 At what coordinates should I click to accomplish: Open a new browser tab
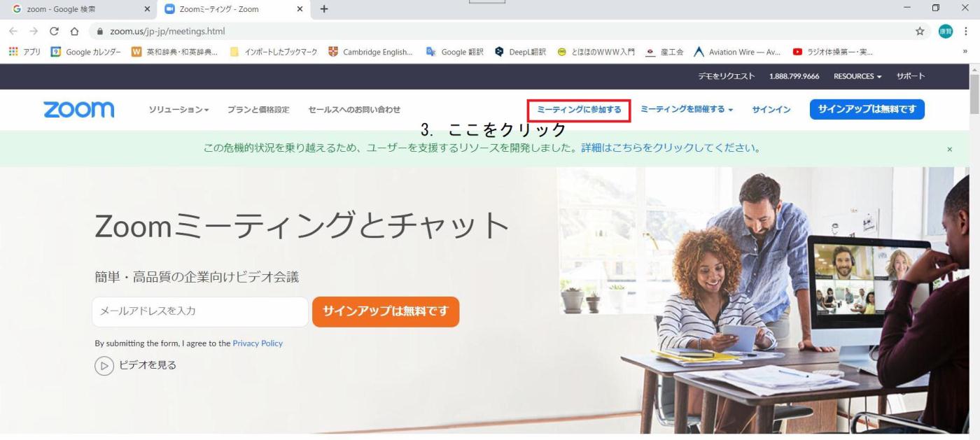tap(323, 10)
